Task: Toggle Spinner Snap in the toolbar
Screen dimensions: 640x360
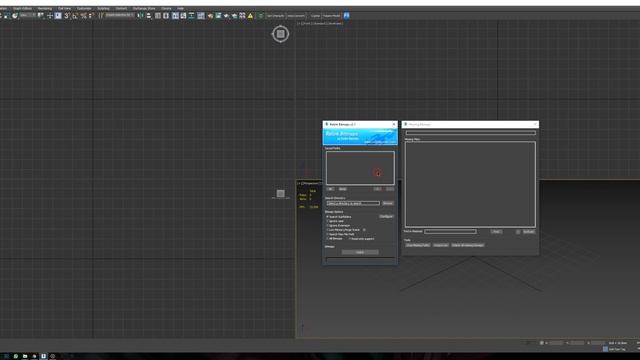Action: [x=91, y=16]
